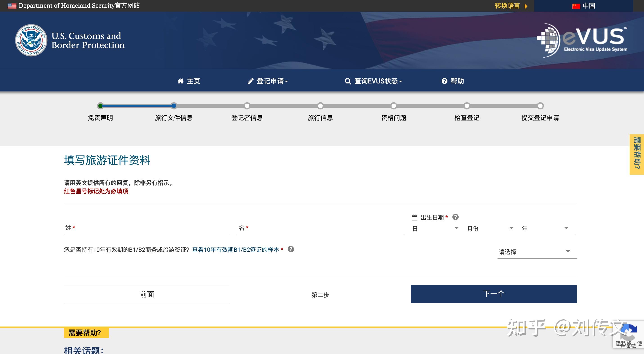Click the U.S. Customs and Border Protection seal logo
This screenshot has height=354, width=644.
click(x=31, y=40)
